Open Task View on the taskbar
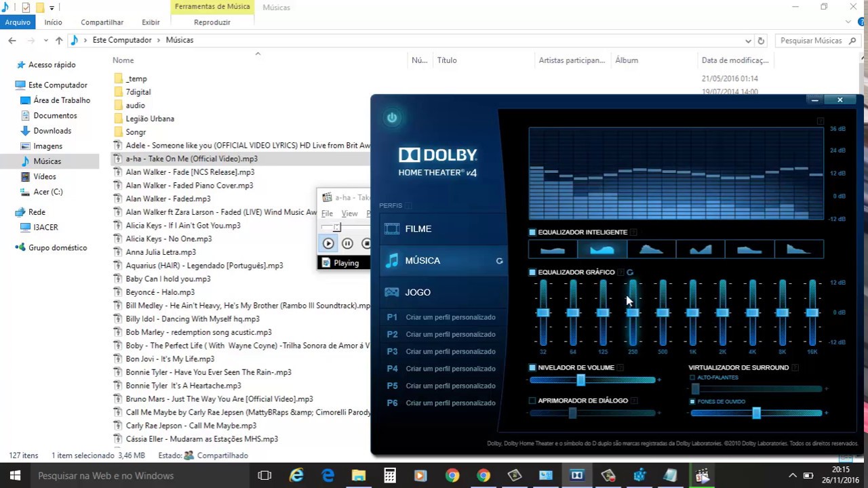The height and width of the screenshot is (488, 868). [x=264, y=476]
